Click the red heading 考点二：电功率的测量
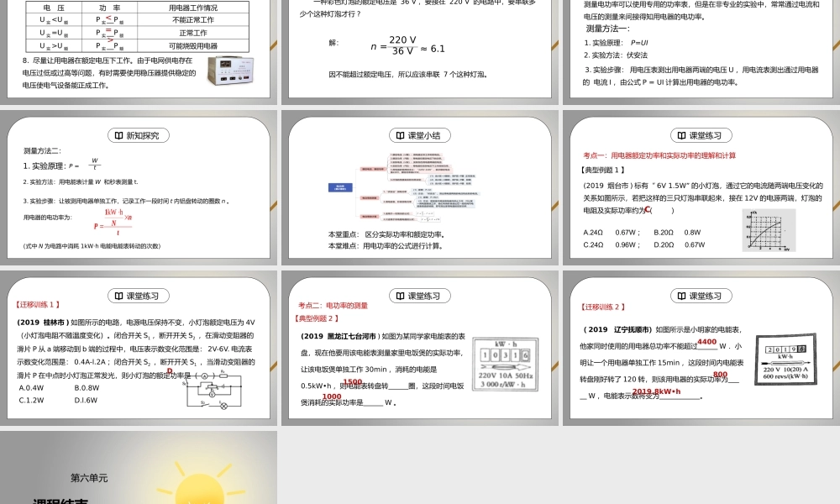Viewport: 840px width, 504px height. [x=333, y=305]
